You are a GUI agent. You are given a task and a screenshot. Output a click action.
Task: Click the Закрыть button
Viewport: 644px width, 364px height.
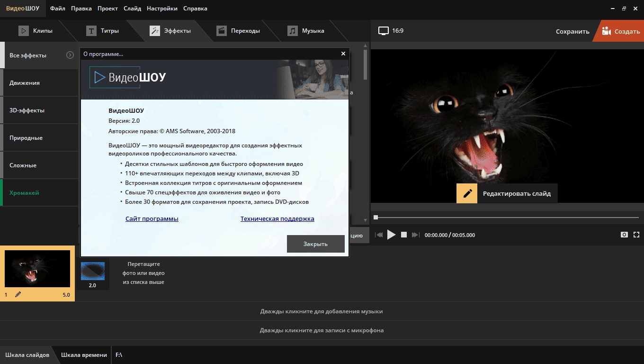315,244
